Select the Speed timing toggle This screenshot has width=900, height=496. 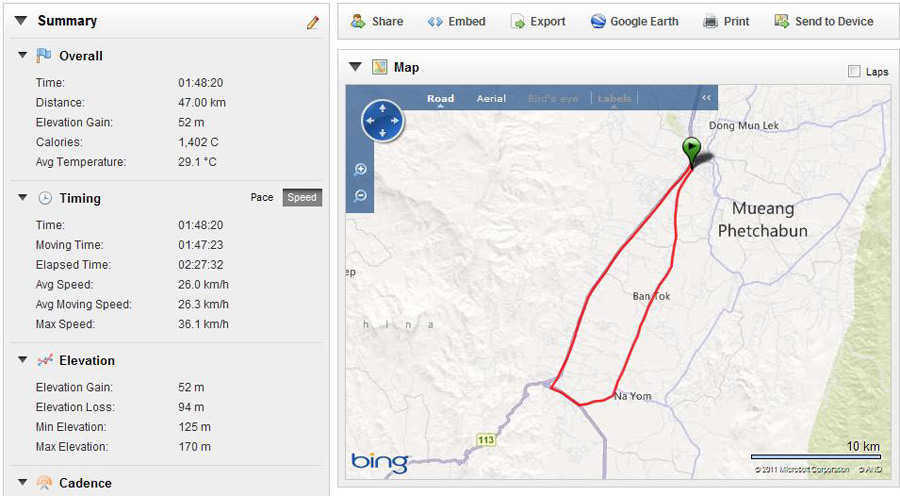coord(302,197)
